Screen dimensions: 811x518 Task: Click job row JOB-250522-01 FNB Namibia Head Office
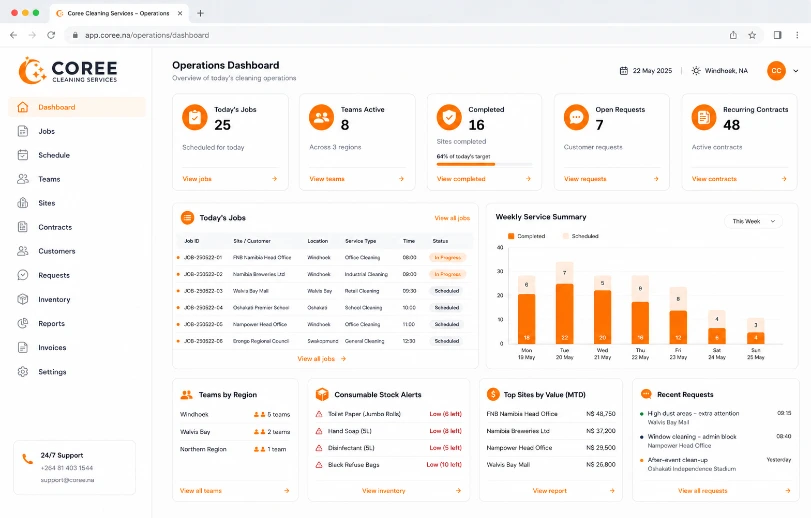coord(324,257)
